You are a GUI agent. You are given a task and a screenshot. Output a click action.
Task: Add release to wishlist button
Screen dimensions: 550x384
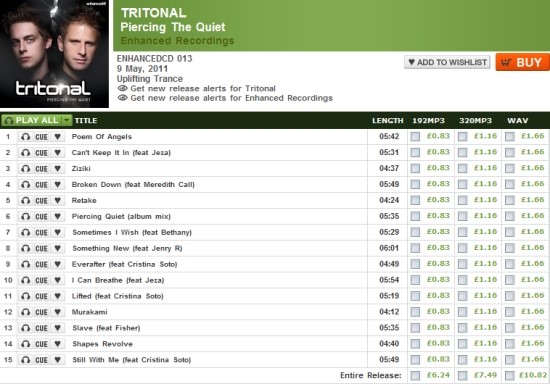click(447, 62)
